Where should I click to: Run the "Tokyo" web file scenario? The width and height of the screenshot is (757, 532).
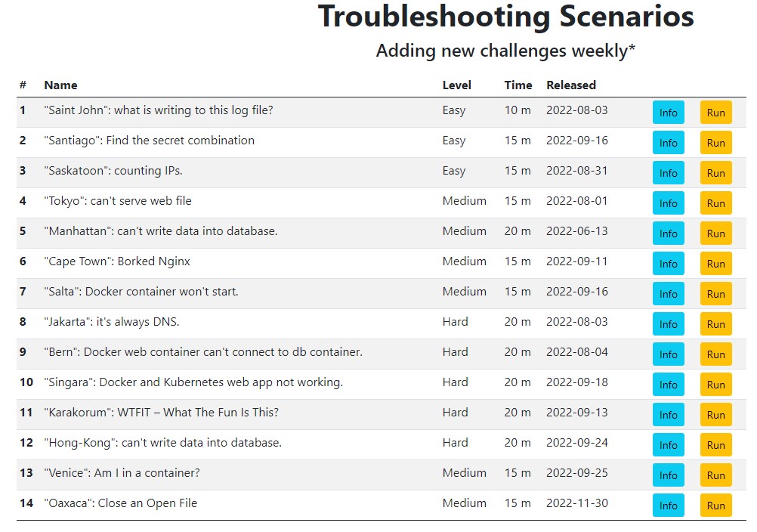click(715, 203)
